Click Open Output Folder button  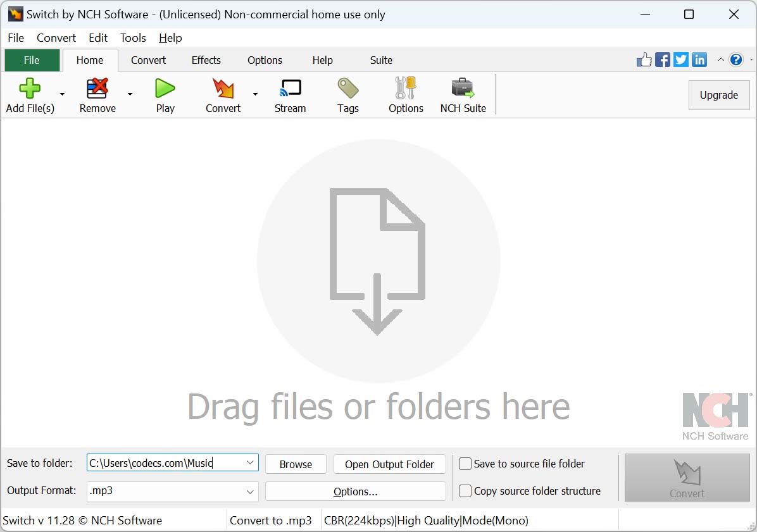click(x=389, y=464)
